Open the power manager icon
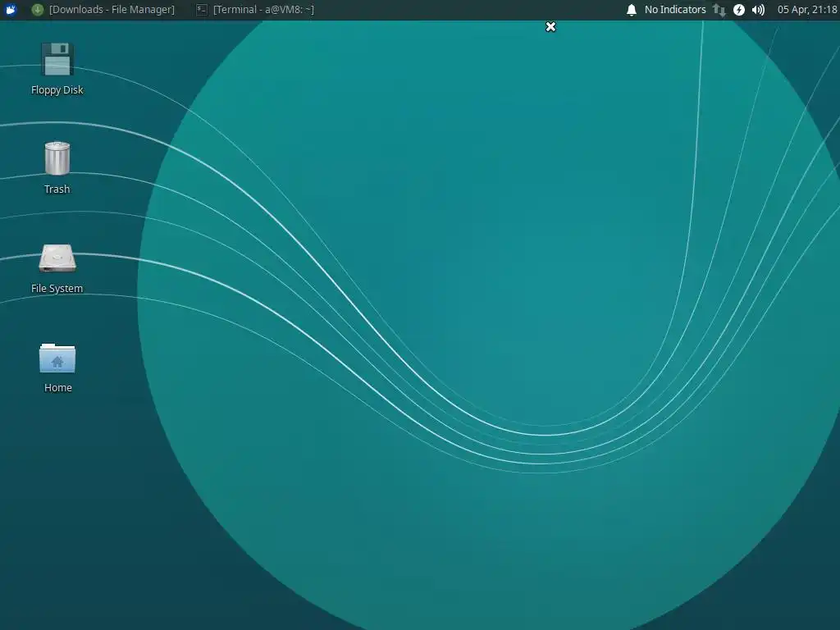Viewport: 840px width, 630px height. pos(739,10)
